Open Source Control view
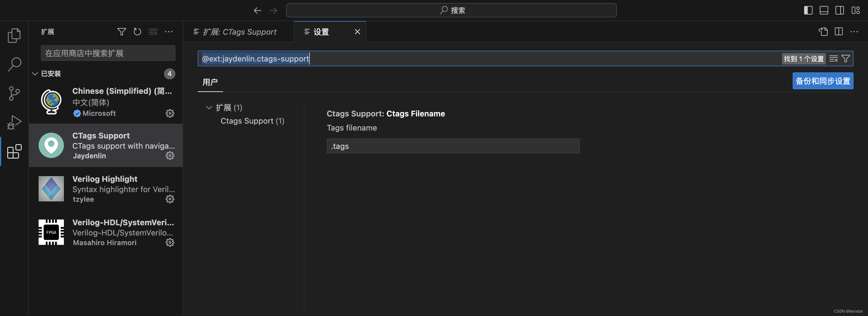The width and height of the screenshot is (868, 316). pyautogui.click(x=14, y=93)
